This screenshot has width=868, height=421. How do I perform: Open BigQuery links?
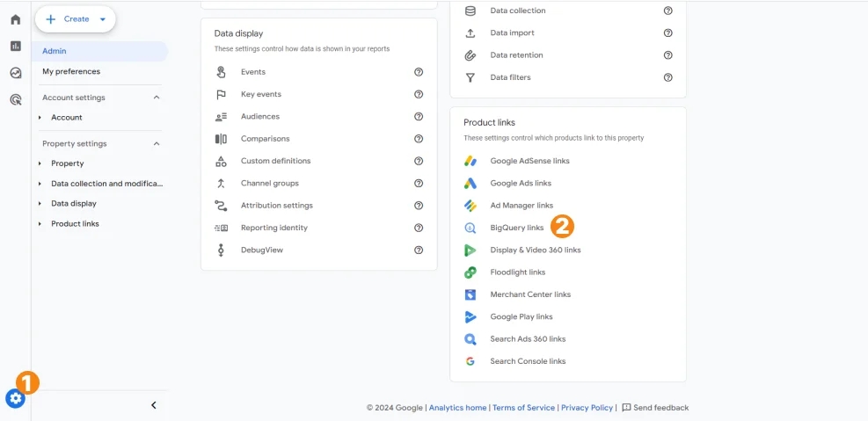tap(517, 228)
